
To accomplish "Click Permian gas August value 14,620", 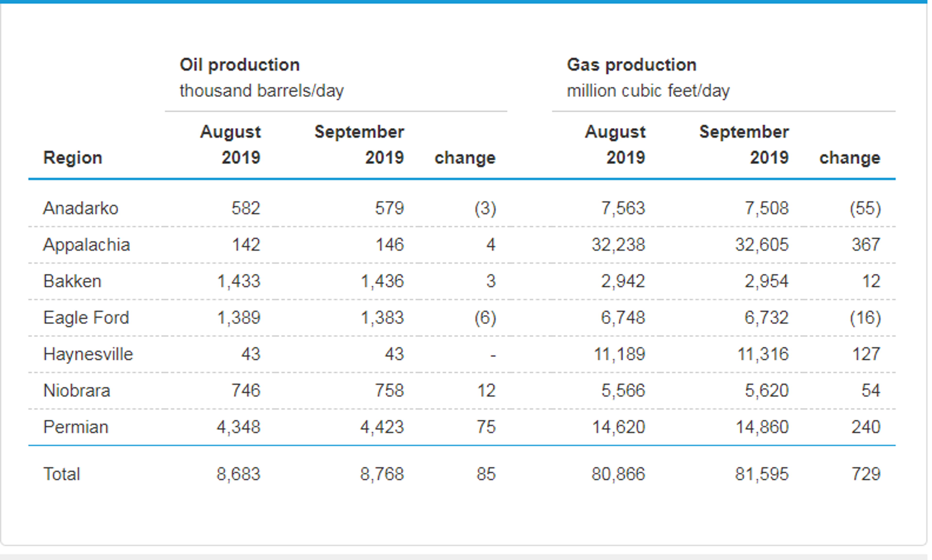I will pos(619,427).
